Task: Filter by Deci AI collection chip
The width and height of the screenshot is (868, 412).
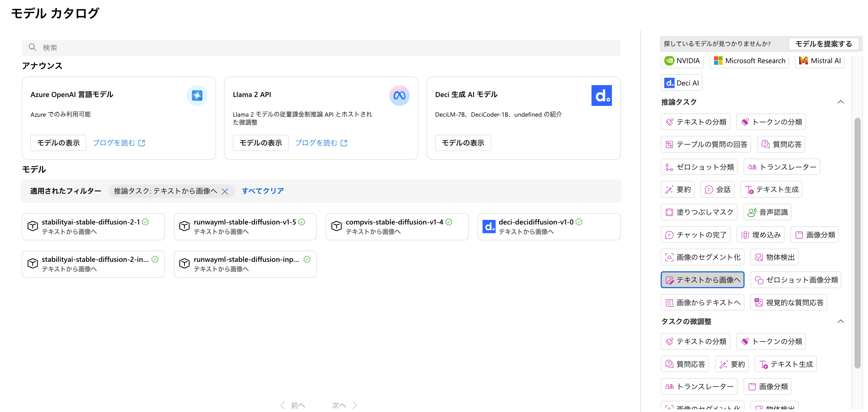Action: 682,83
